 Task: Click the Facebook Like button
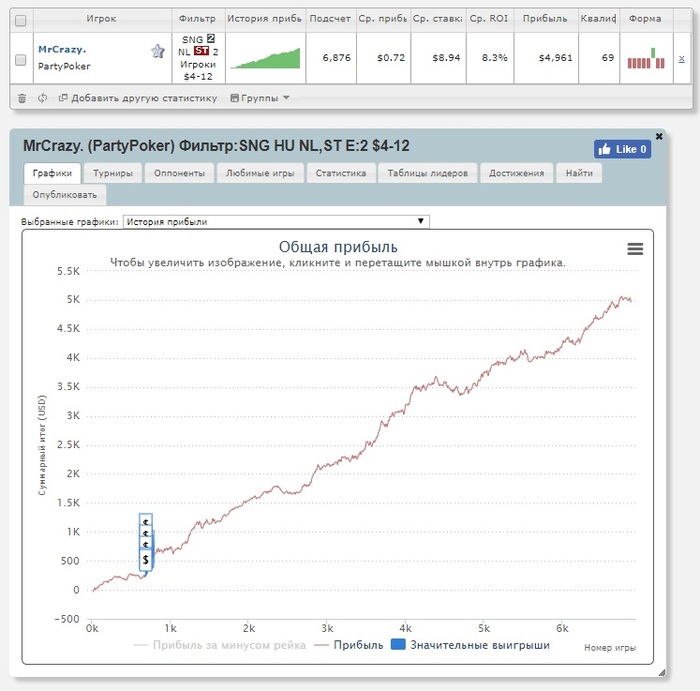tap(622, 149)
